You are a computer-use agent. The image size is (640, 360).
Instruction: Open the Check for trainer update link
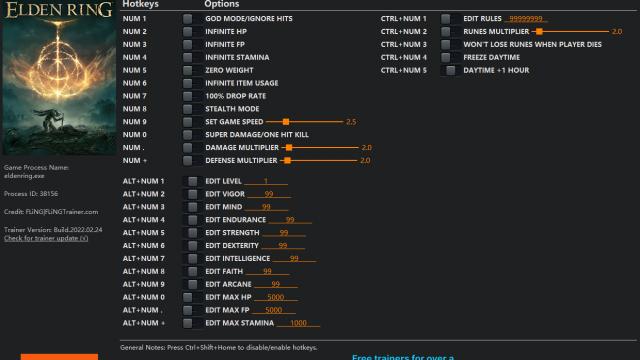46,238
